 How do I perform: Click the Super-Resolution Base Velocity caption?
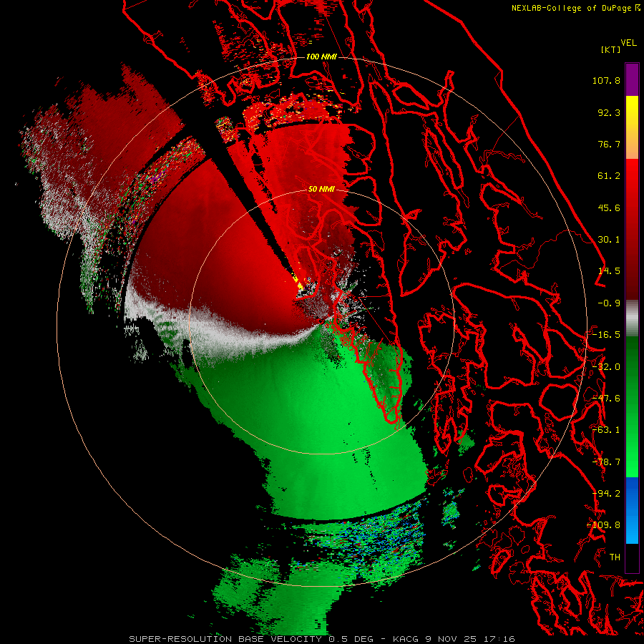pyautogui.click(x=321, y=639)
